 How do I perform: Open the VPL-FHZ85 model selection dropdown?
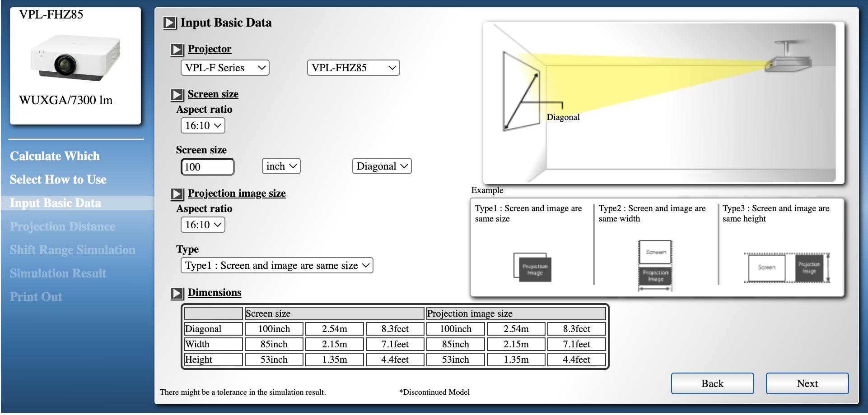click(354, 68)
